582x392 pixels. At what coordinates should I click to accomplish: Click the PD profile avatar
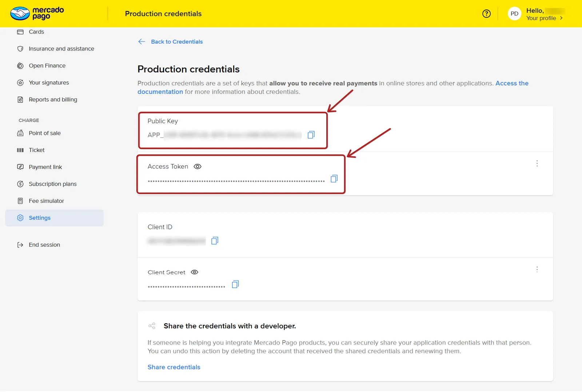514,14
